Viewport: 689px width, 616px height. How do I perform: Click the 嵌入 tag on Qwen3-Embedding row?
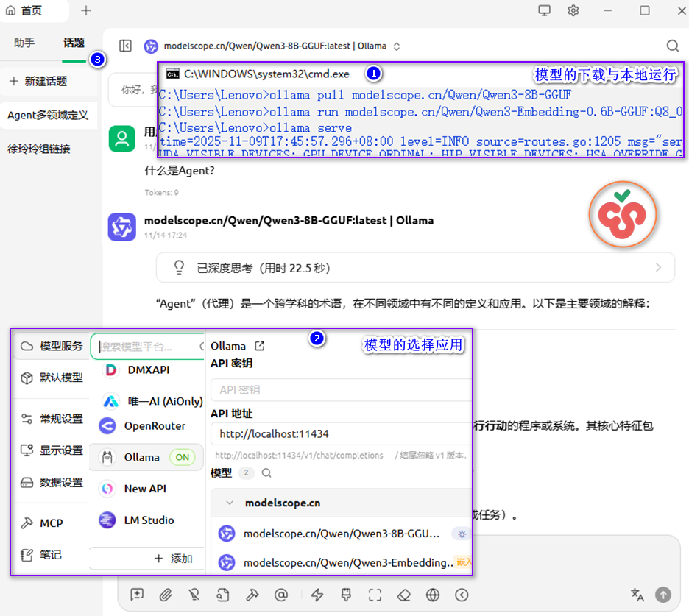click(x=463, y=562)
